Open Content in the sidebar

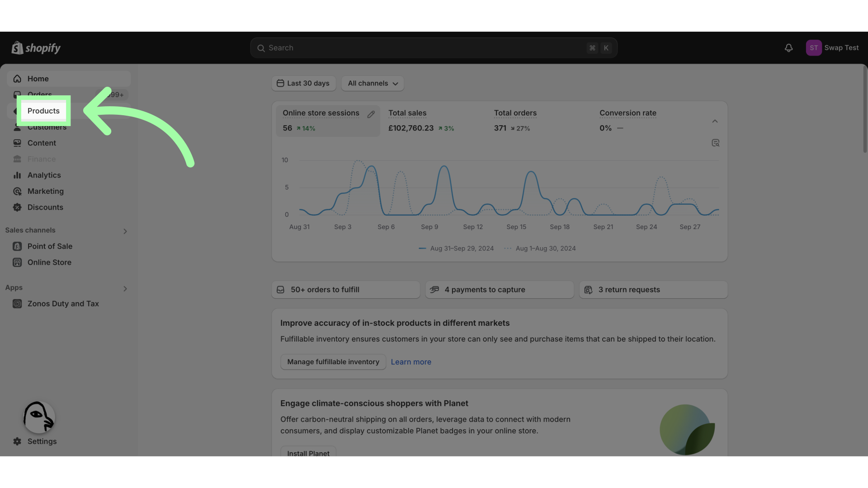point(69,143)
